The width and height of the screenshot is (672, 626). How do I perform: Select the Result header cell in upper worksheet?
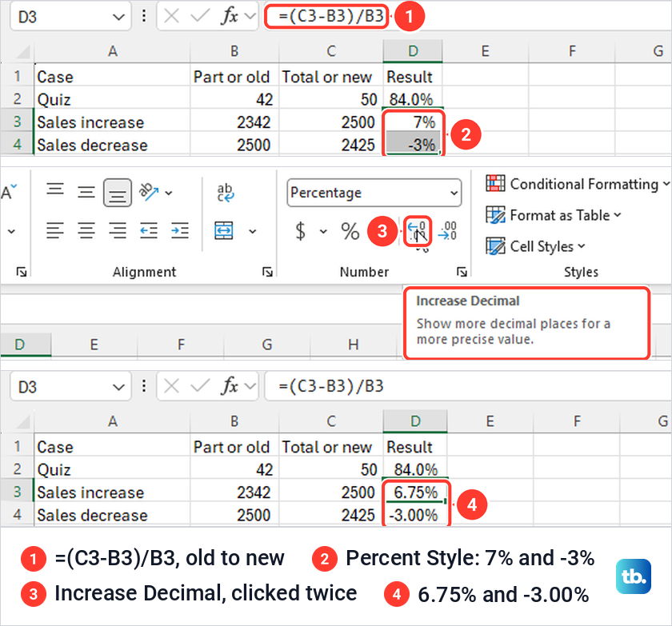click(x=413, y=77)
